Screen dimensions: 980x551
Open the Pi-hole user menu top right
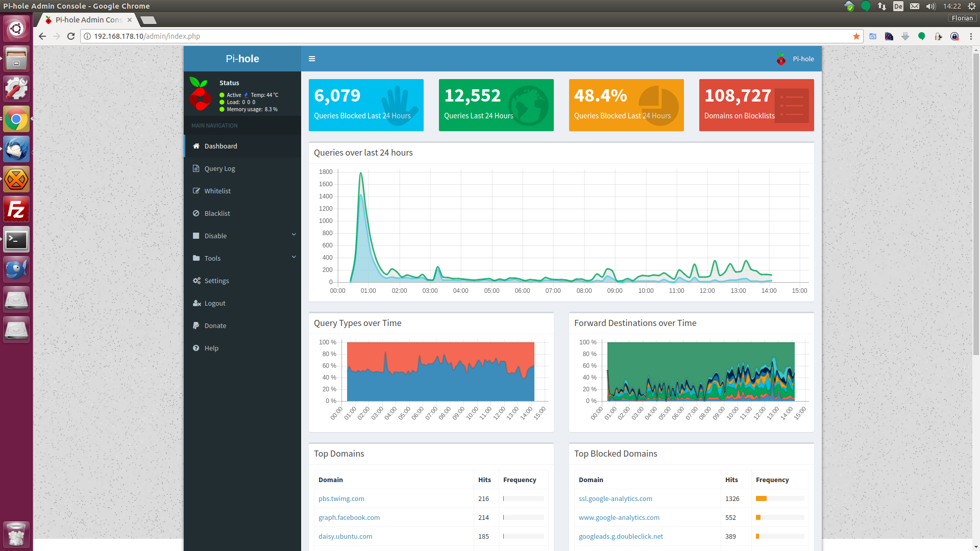click(x=795, y=59)
